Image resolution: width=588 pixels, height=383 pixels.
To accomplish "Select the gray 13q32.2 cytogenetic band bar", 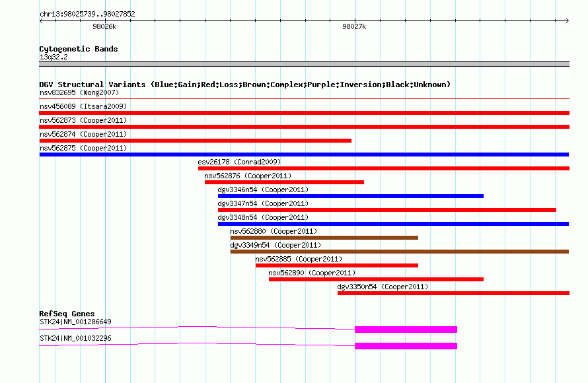I will click(304, 64).
